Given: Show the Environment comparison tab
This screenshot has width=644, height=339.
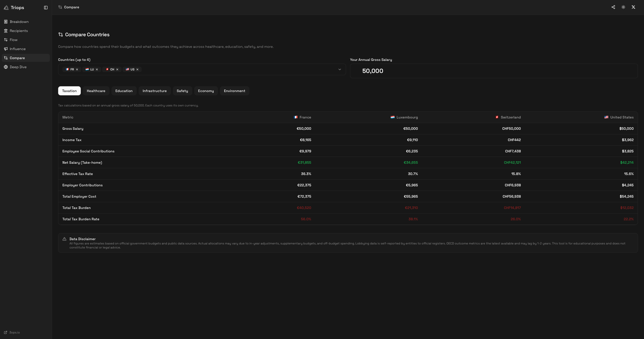Looking at the screenshot, I should [x=234, y=91].
